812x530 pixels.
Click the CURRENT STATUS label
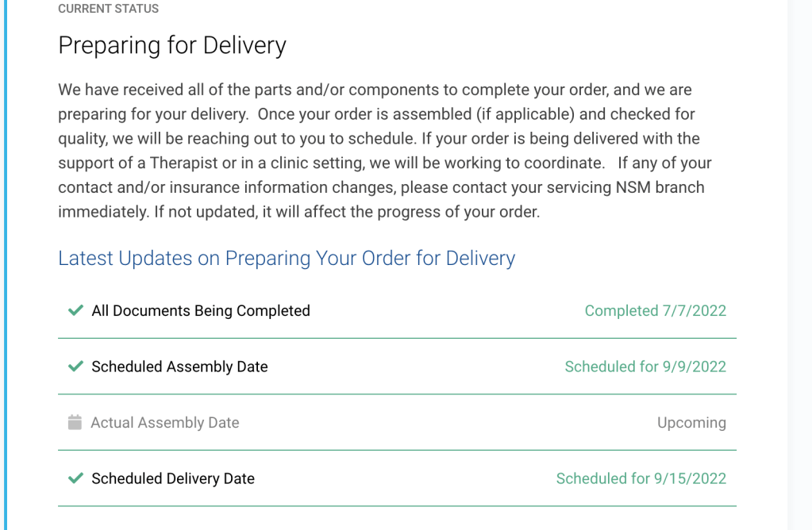click(108, 9)
